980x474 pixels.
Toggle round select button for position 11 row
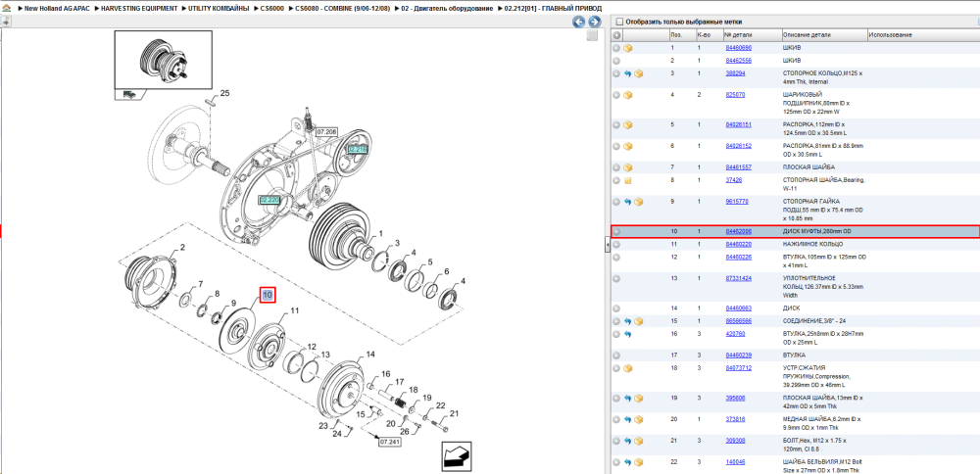616,244
